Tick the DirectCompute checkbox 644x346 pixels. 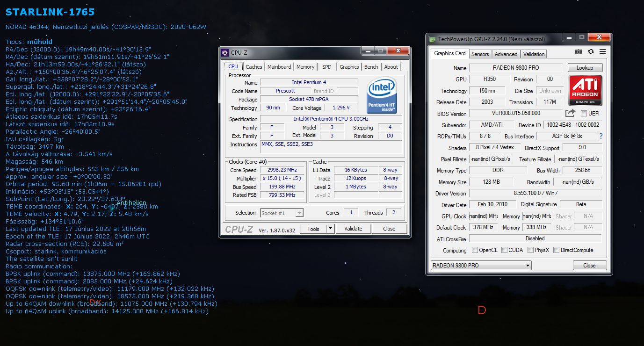click(556, 250)
